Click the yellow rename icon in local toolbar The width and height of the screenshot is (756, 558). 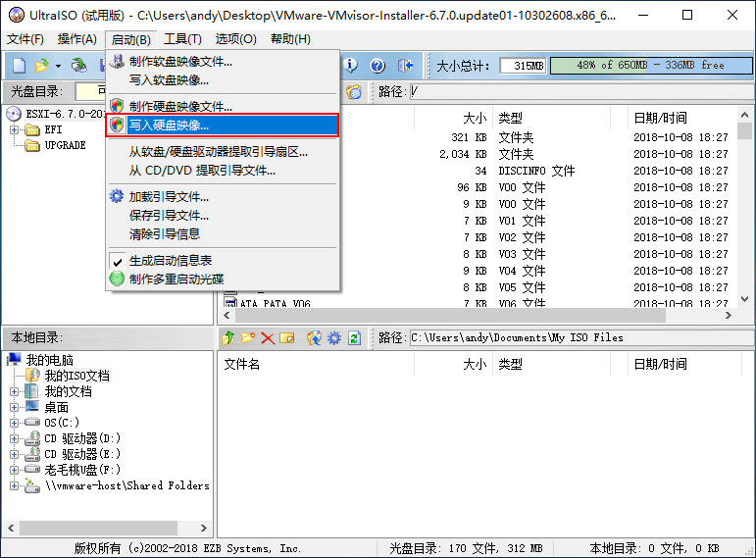tap(287, 338)
